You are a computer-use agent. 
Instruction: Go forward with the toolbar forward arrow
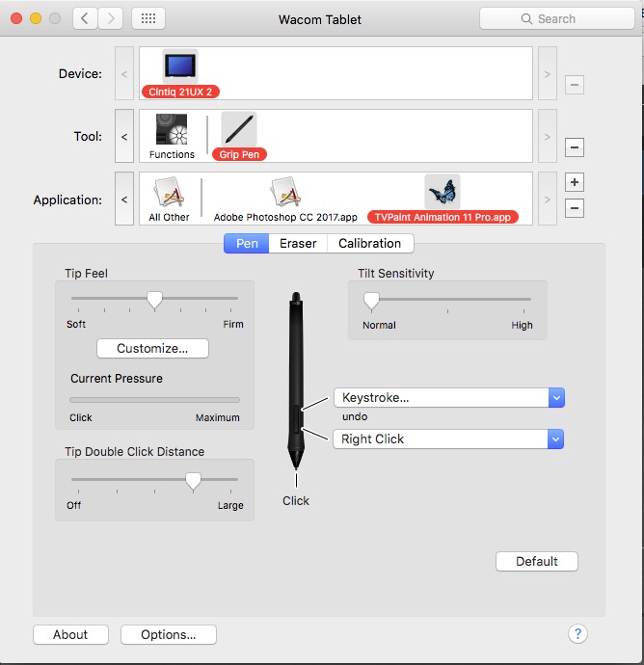tap(111, 18)
